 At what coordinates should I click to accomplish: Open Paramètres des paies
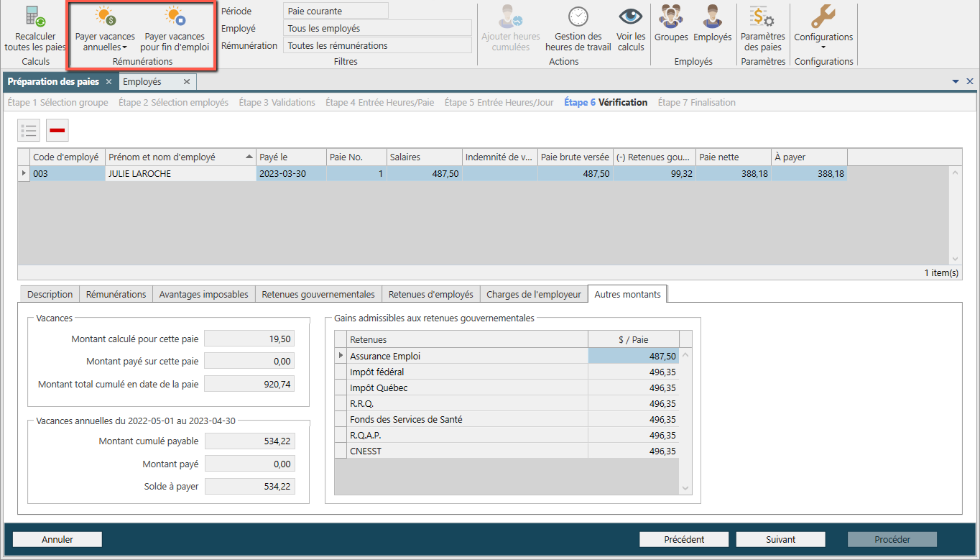tap(762, 29)
